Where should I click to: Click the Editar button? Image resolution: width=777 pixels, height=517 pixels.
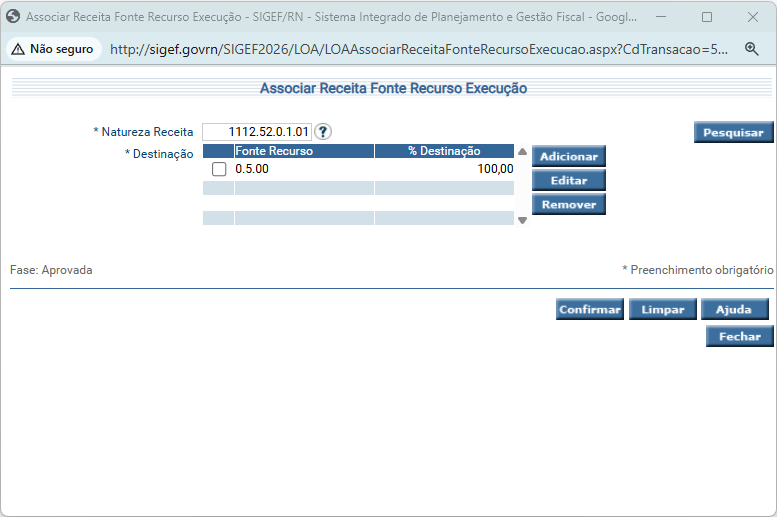click(x=568, y=180)
